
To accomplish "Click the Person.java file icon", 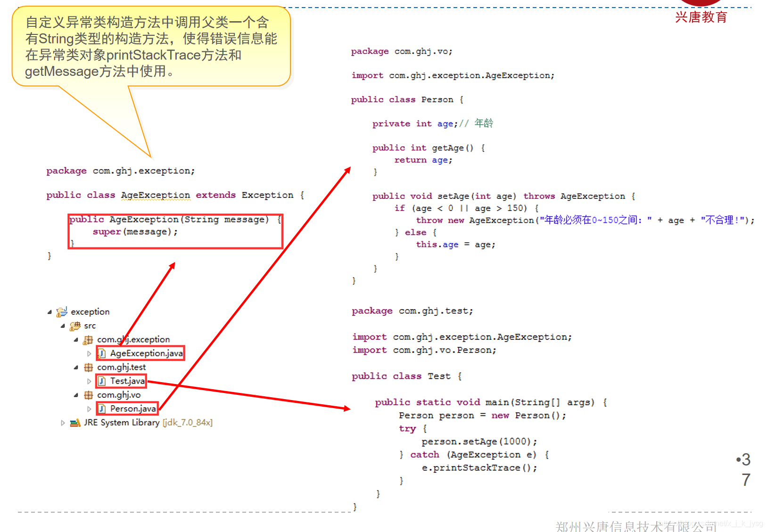I will click(x=101, y=409).
